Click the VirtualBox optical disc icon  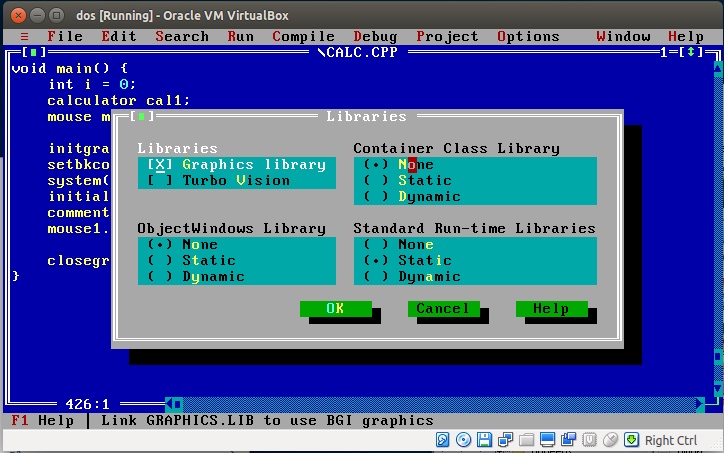coord(463,439)
